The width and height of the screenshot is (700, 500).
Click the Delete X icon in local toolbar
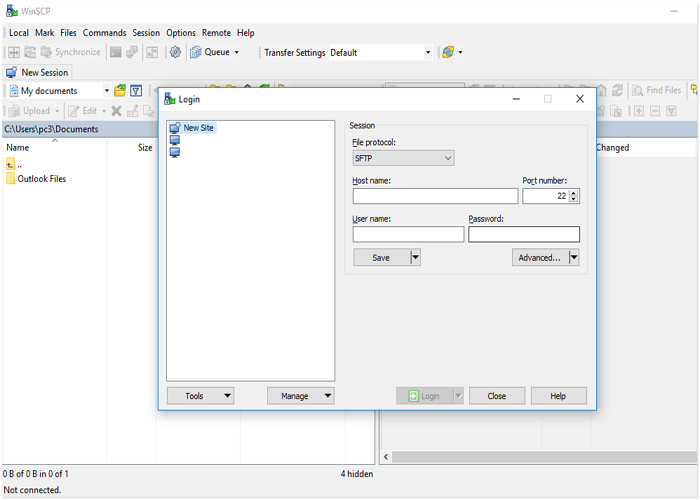tap(116, 111)
